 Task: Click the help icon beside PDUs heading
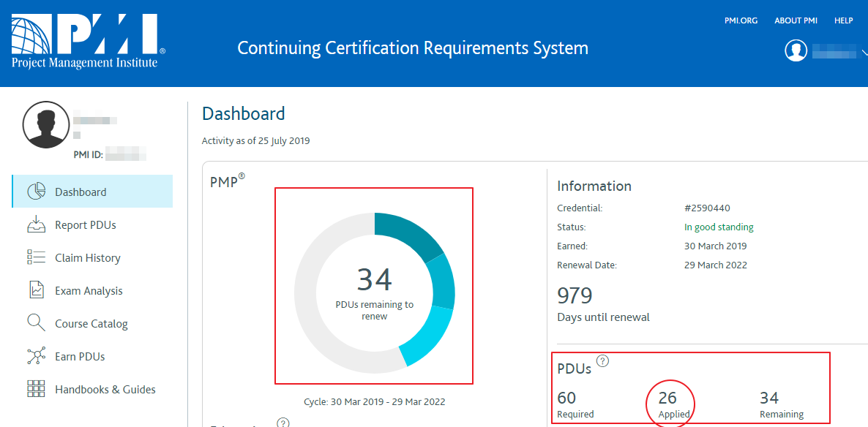tap(603, 360)
